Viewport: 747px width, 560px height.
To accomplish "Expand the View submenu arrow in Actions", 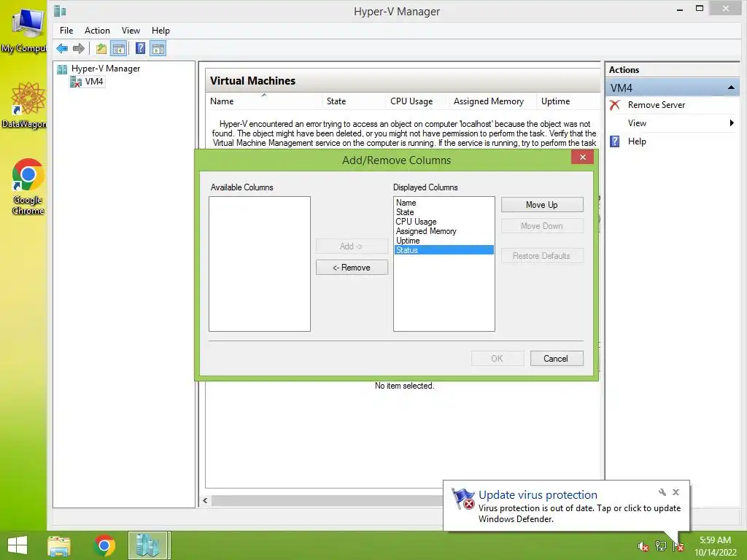I will click(732, 122).
